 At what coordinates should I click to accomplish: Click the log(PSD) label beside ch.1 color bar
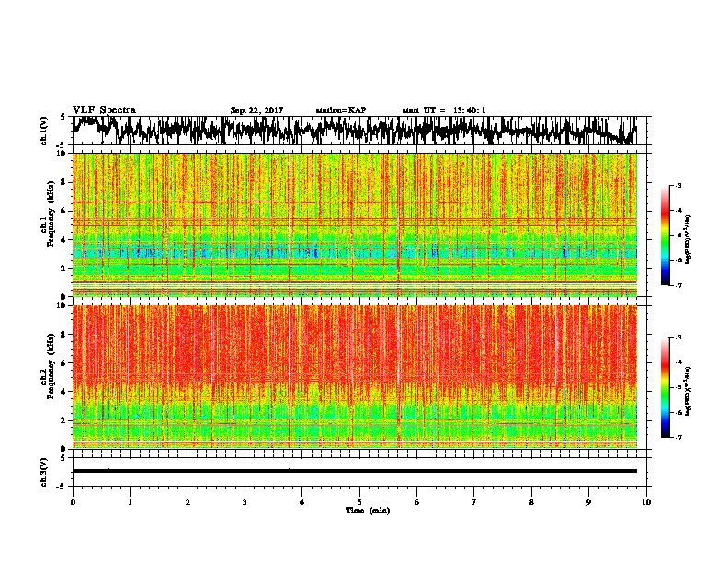click(x=688, y=239)
